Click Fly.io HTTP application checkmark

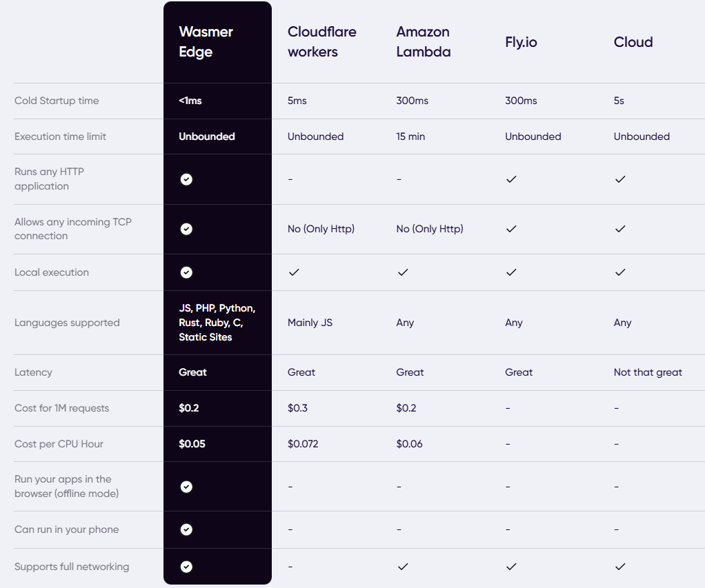tap(511, 179)
